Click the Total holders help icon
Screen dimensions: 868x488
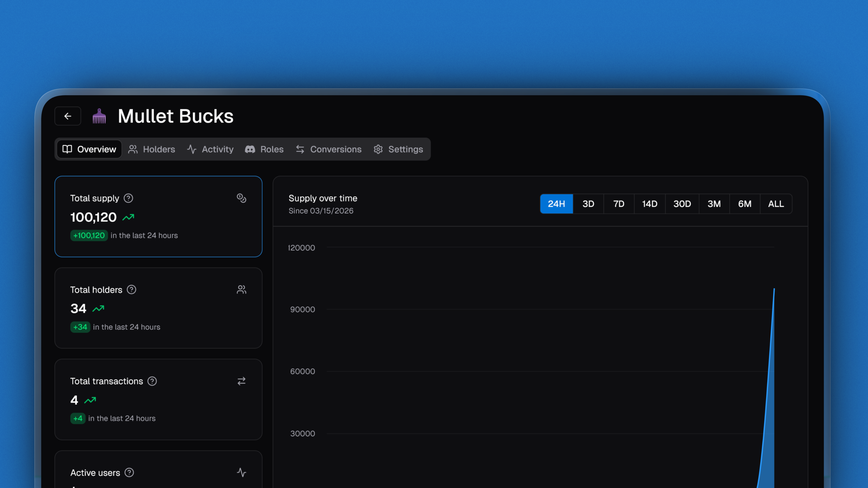click(131, 290)
